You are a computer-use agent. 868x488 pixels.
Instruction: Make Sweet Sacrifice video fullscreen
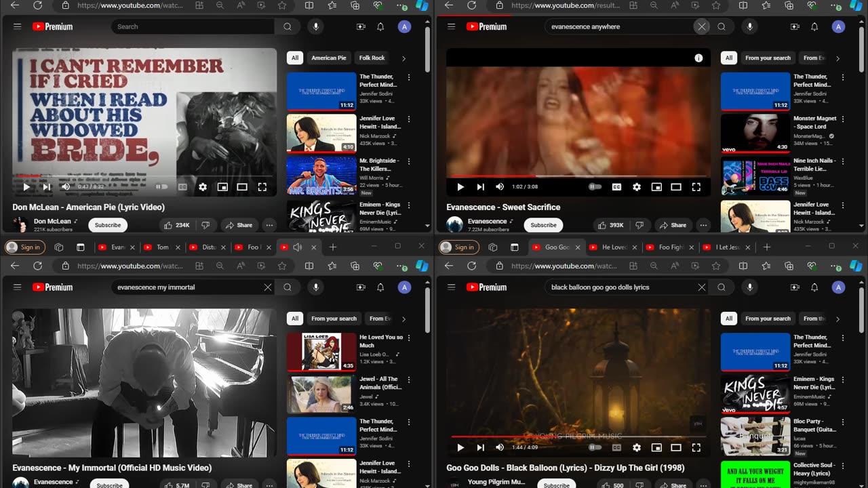coord(696,187)
